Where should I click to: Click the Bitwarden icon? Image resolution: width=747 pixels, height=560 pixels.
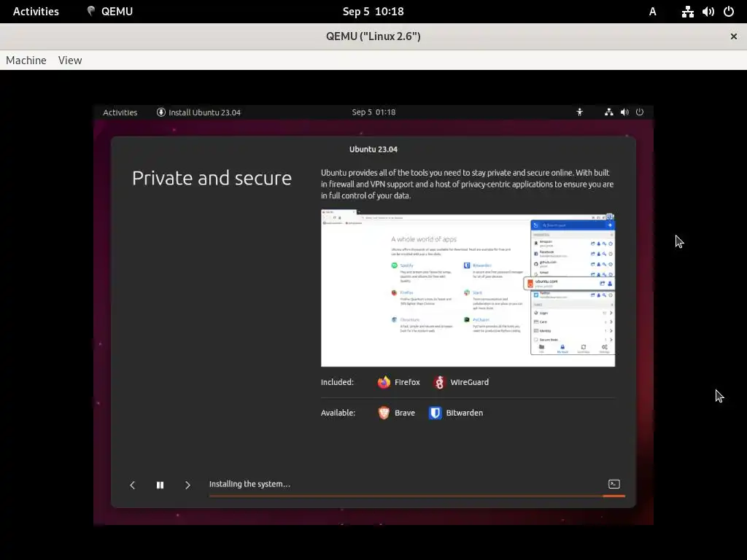pos(435,413)
